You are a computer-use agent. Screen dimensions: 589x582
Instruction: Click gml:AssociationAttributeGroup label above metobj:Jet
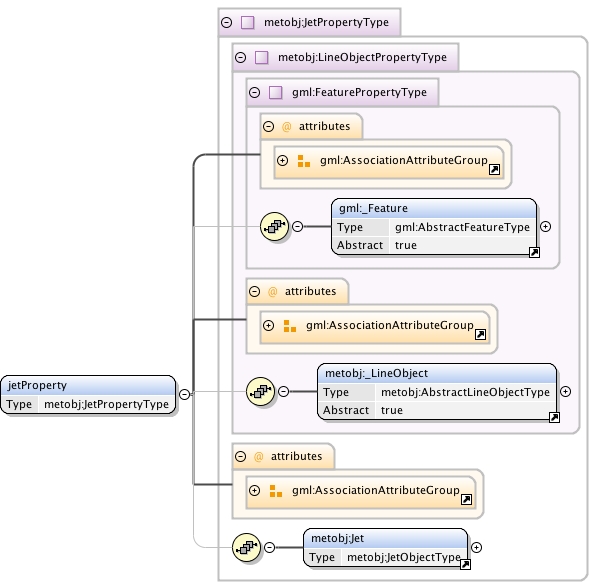point(376,490)
